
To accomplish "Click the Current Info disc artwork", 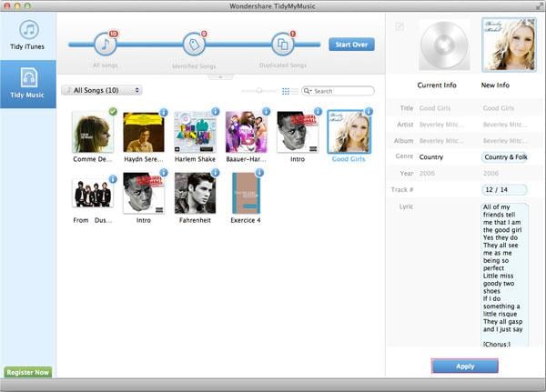I will tap(444, 45).
